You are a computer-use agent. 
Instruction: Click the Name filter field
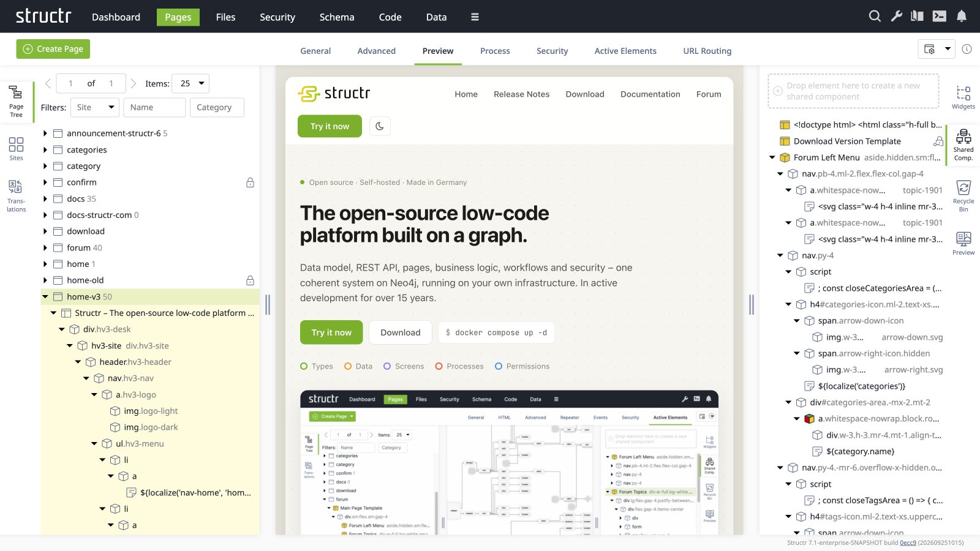(x=154, y=107)
